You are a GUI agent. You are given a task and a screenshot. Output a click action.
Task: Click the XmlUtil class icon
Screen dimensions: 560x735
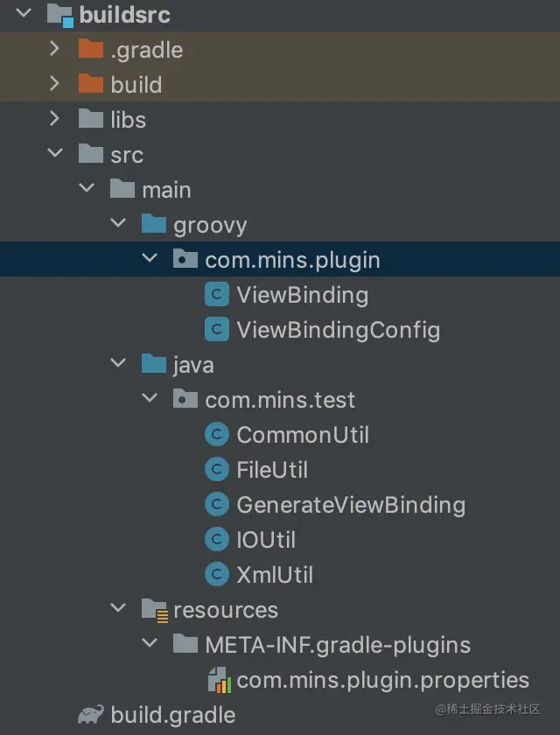(x=216, y=575)
